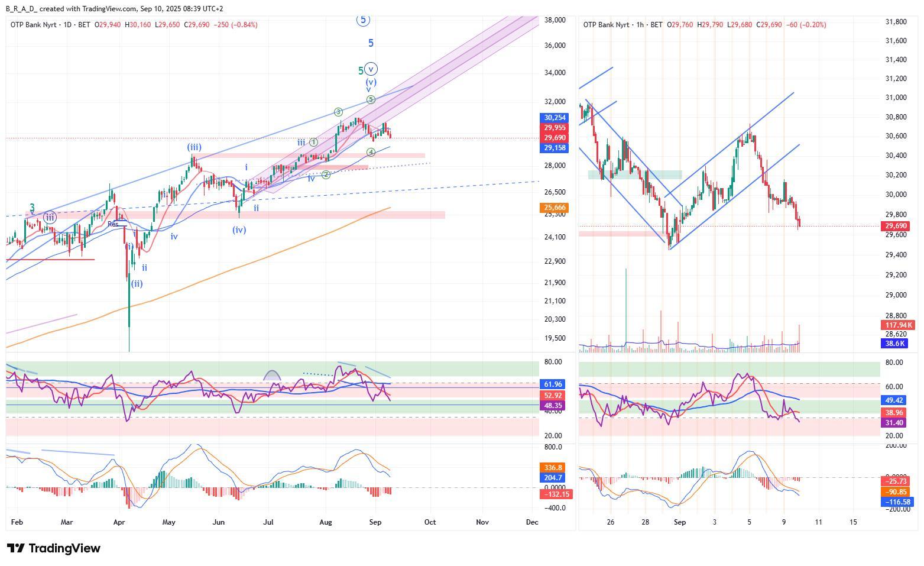Click the orange 336.8 MACD value tag

tap(553, 467)
